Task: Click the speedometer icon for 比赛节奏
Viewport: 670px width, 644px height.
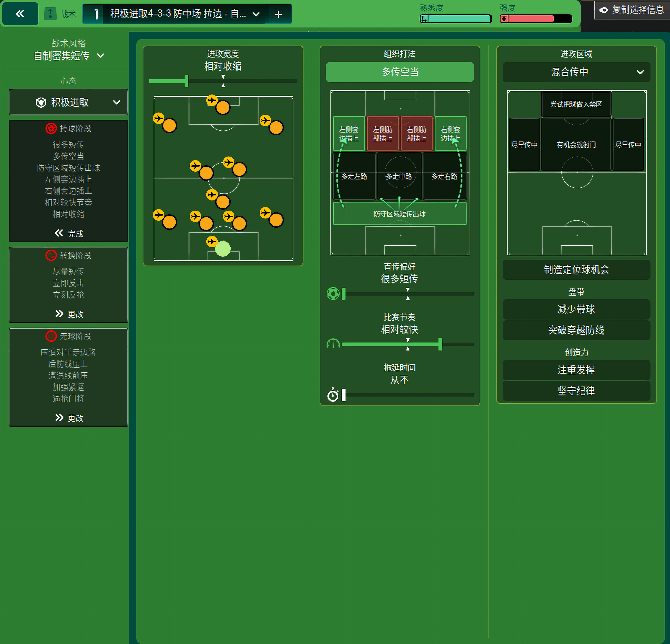Action: pyautogui.click(x=333, y=344)
